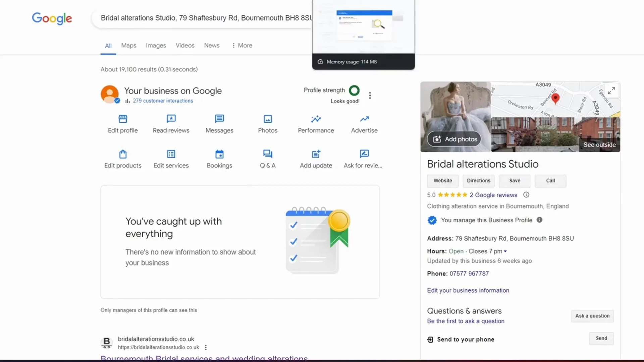Open Read reviews icon

(171, 119)
